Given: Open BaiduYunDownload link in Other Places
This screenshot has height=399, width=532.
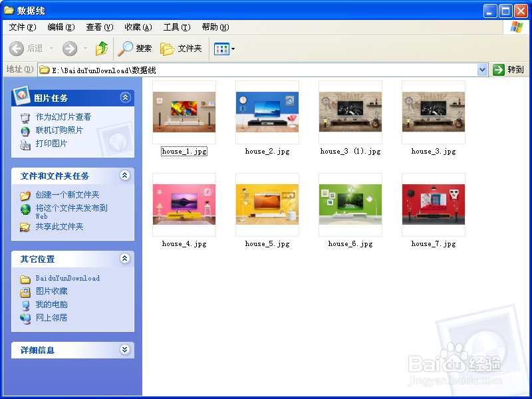Looking at the screenshot, I should 68,278.
